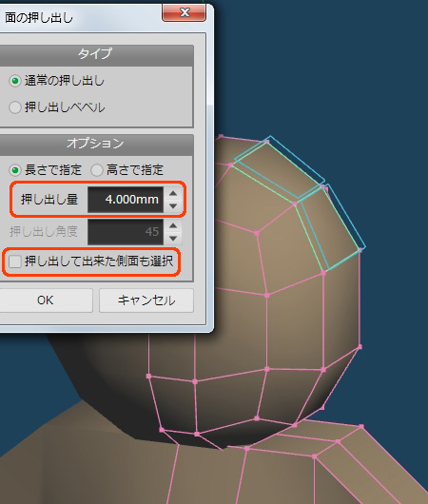428x504 pixels.
Task: Click the lower cyan-outlined selected face on head
Action: (330, 226)
